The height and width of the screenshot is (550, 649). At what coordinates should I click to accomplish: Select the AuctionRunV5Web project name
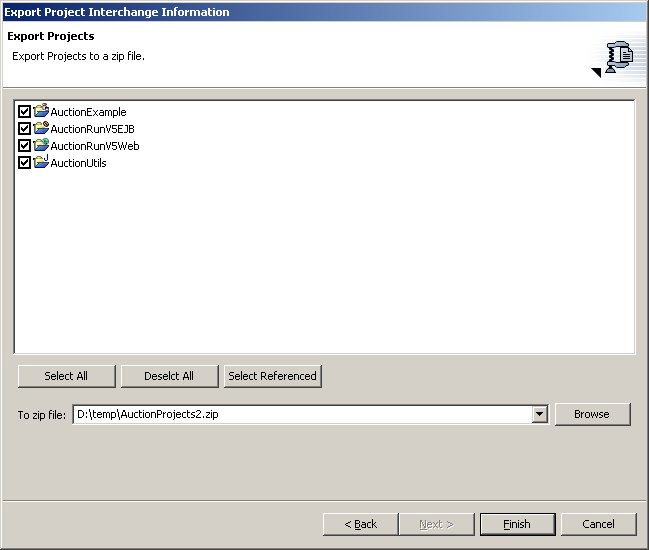coord(95,146)
